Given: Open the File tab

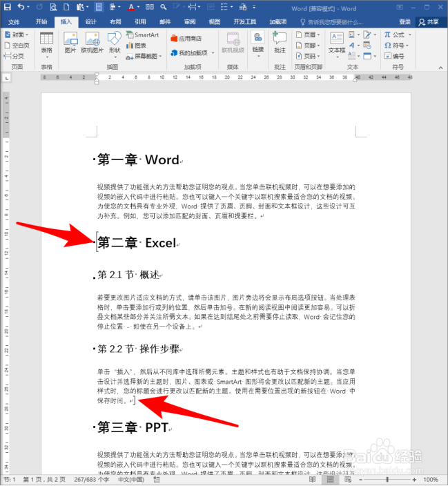Looking at the screenshot, I should click(14, 21).
